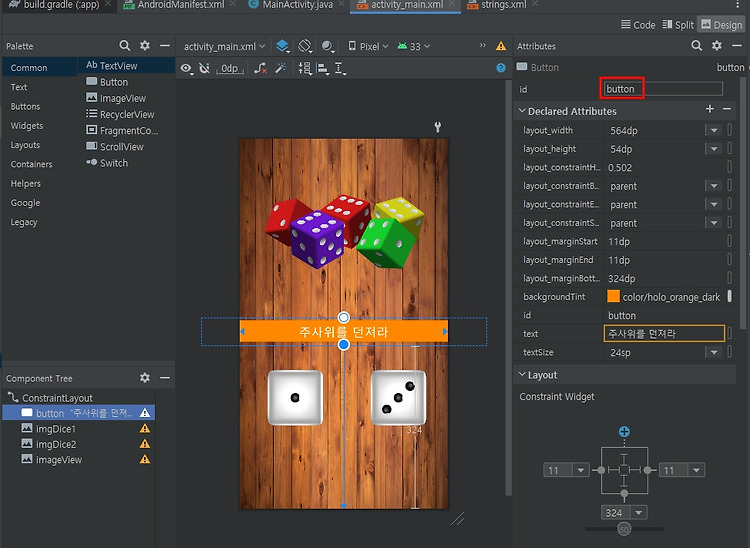Open bottom margin 324 dropdown
The width and height of the screenshot is (750, 548).
[x=639, y=513]
